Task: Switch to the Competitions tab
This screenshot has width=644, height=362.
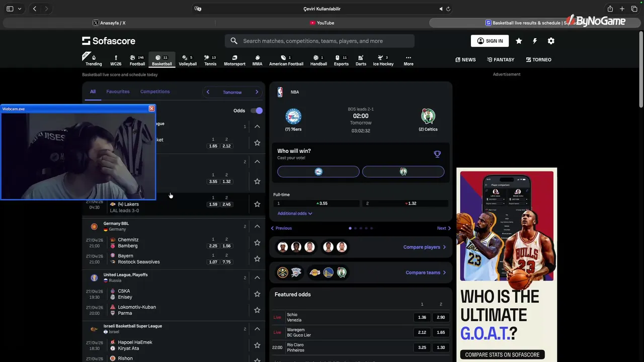Action: [155, 92]
